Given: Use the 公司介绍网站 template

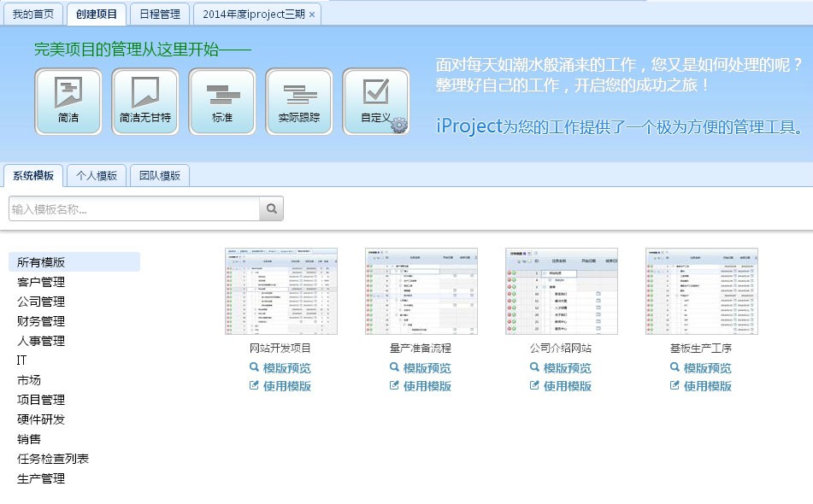Looking at the screenshot, I should [561, 386].
